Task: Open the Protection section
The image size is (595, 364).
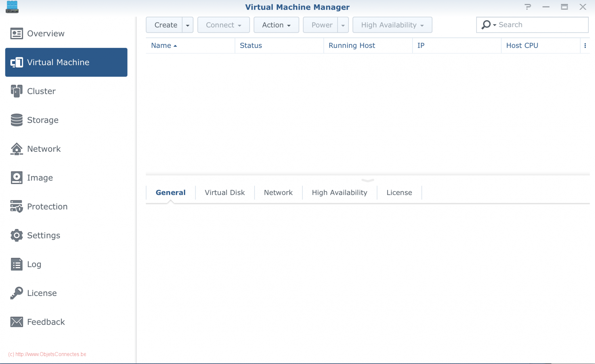Action: 47,206
